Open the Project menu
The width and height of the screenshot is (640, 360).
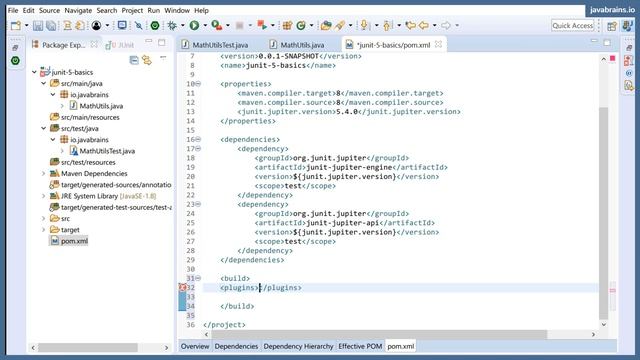click(x=132, y=10)
